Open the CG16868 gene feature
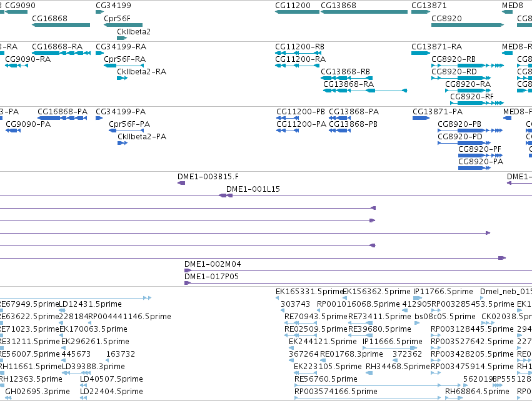 61,25
